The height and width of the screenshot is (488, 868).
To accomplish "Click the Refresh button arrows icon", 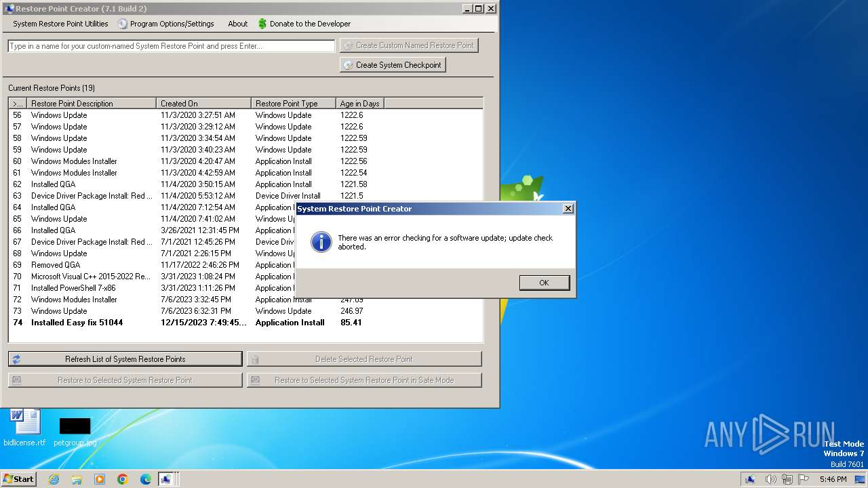I will pos(16,359).
